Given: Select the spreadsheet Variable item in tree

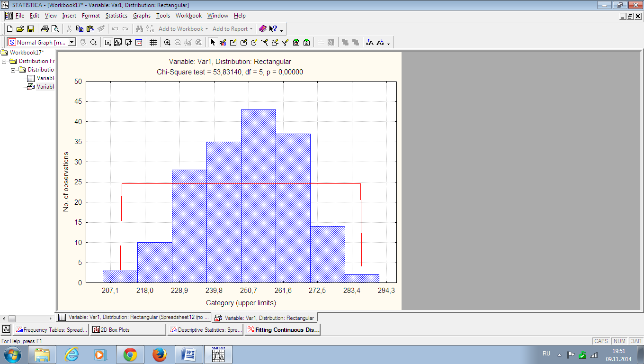Looking at the screenshot, I should click(45, 78).
